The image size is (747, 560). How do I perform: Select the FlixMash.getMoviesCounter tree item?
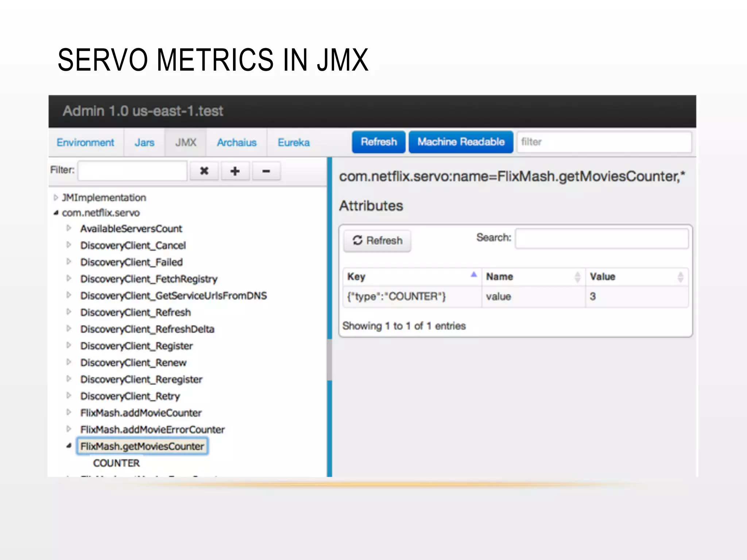tap(142, 446)
